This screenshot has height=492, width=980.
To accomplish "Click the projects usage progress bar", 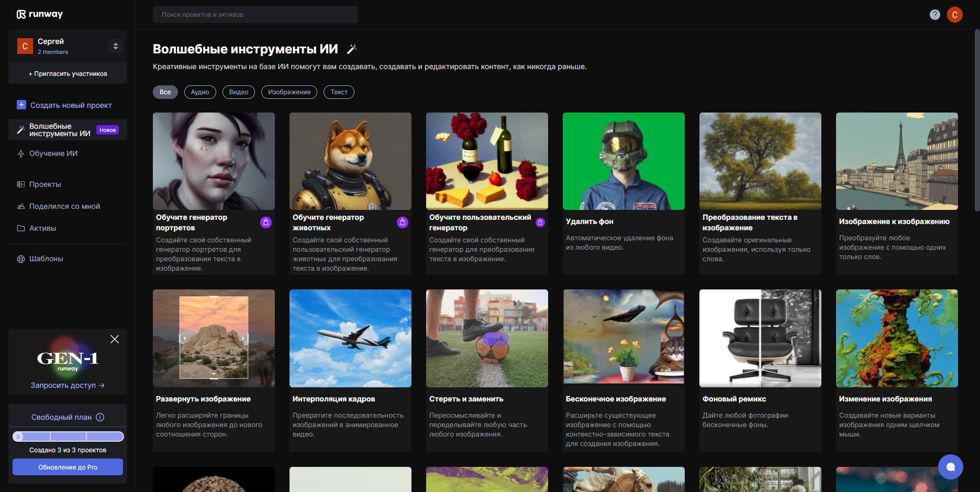I will point(68,437).
